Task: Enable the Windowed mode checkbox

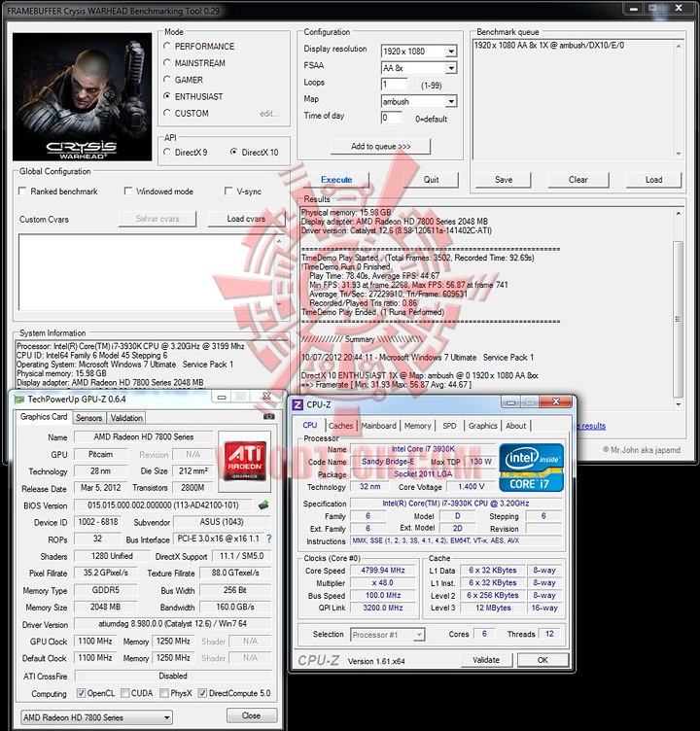Action: [x=127, y=191]
